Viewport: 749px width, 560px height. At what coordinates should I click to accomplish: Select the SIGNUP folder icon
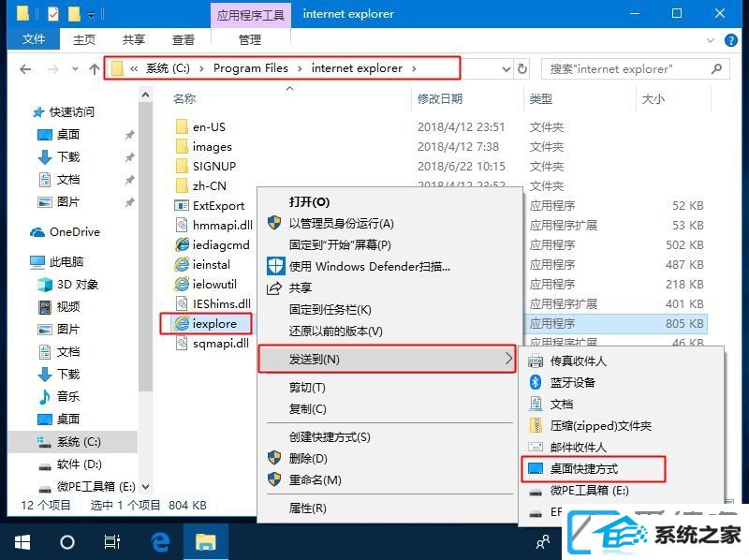(182, 166)
